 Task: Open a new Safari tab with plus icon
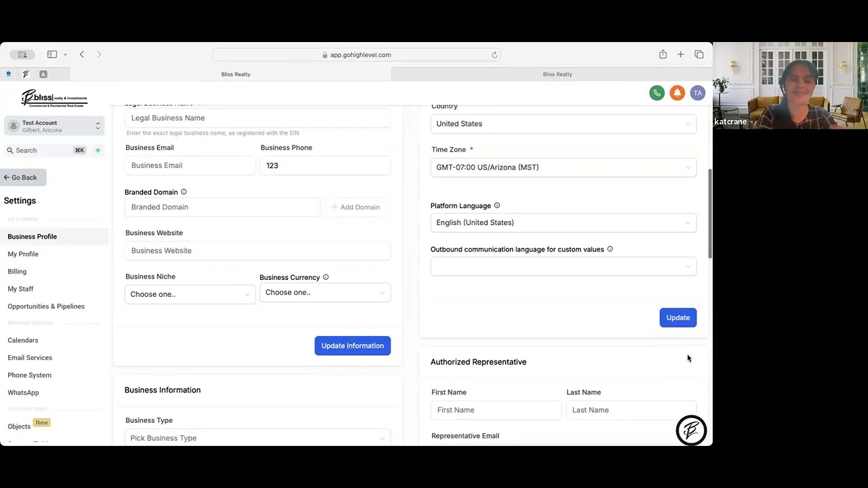point(680,54)
